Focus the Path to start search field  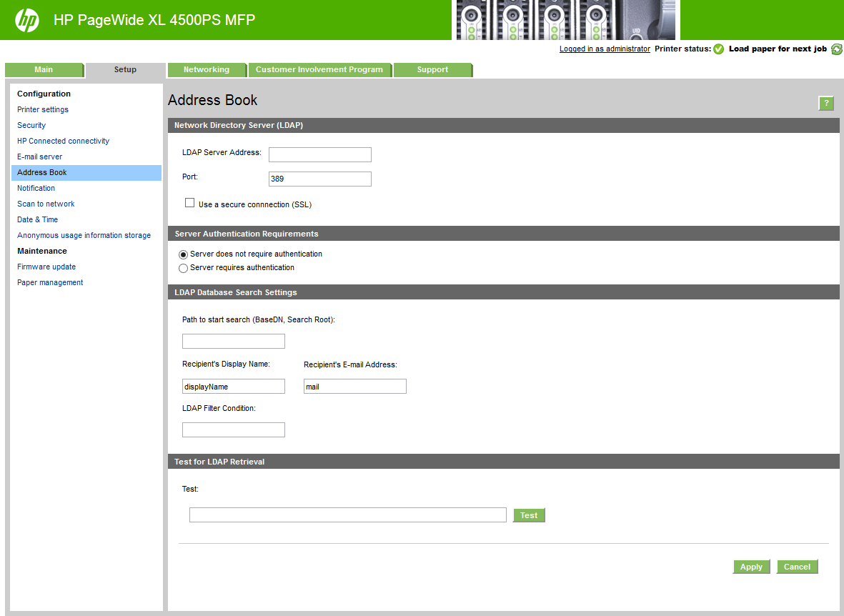(233, 342)
